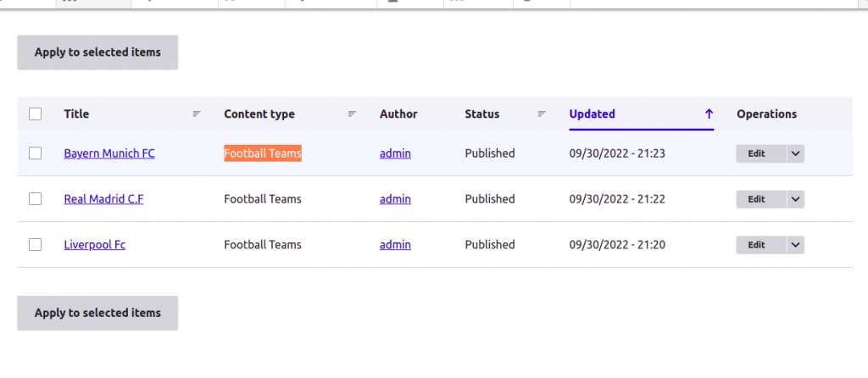Click top Apply to selected items button
This screenshot has width=868, height=378.
click(x=97, y=53)
